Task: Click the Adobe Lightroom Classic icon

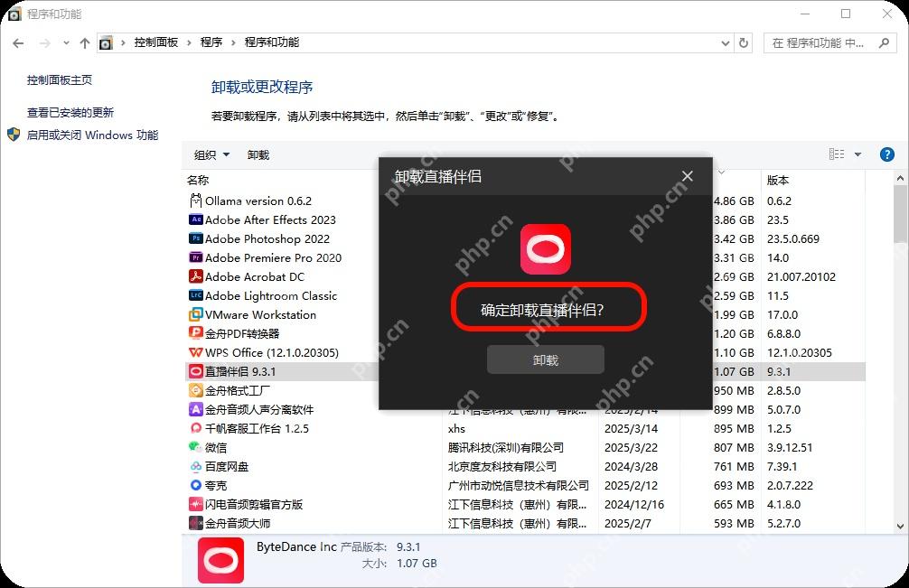Action: 196,295
